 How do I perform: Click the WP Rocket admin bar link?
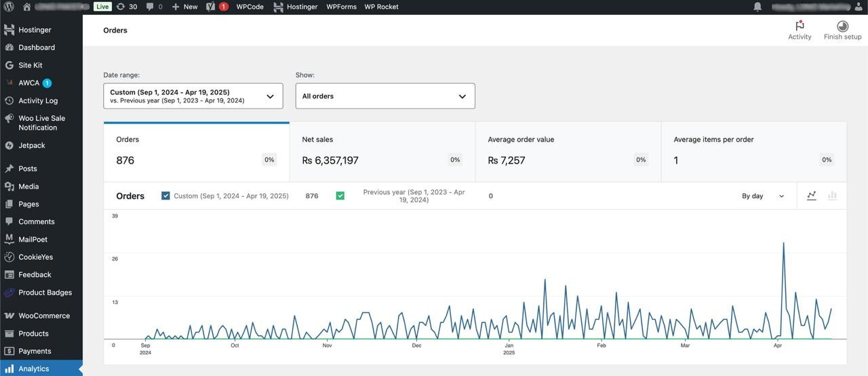point(381,7)
